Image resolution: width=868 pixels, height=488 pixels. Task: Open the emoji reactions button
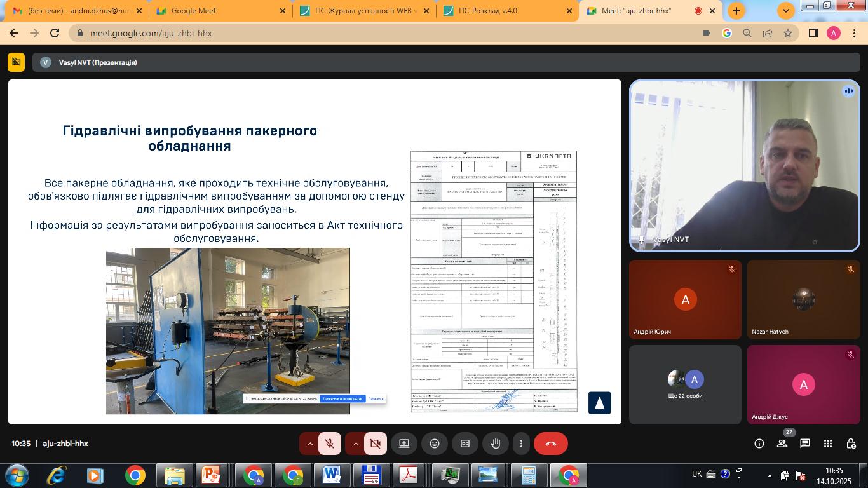tap(435, 444)
